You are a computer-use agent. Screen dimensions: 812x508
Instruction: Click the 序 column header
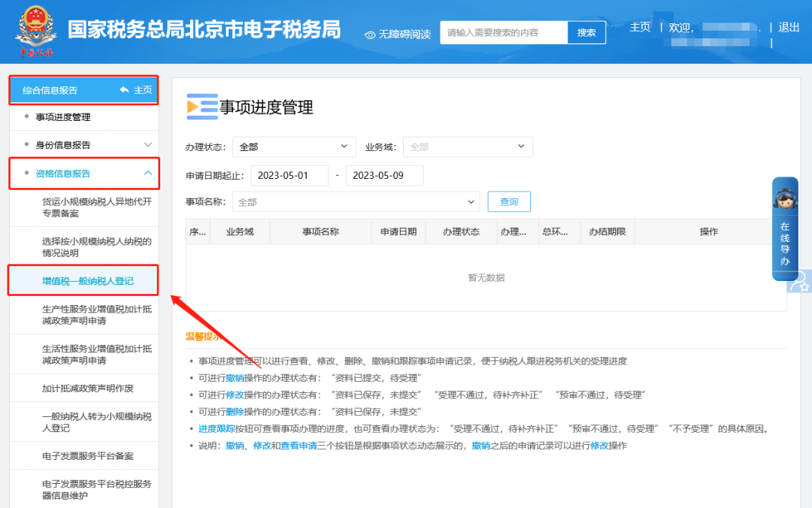pyautogui.click(x=197, y=231)
